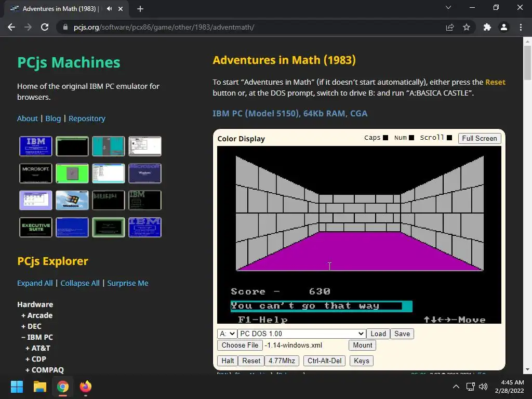Open network status in the tray
This screenshot has width=532, height=399.
coord(470,387)
